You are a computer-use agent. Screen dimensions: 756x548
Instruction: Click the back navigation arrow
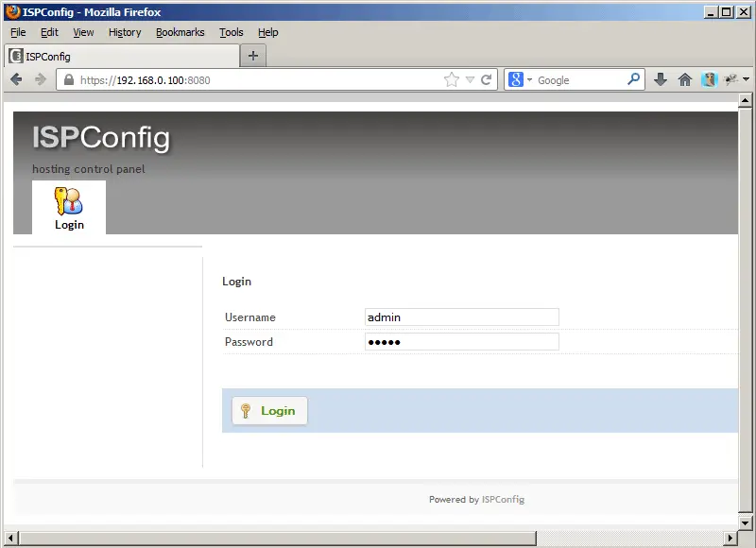click(x=16, y=80)
